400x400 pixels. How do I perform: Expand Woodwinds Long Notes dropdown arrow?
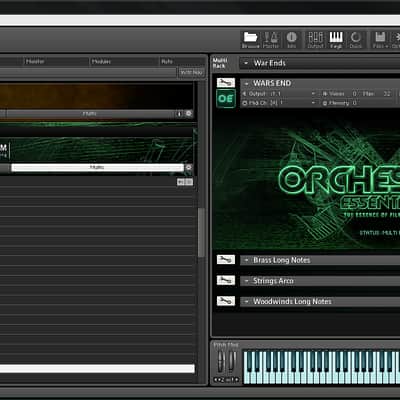[246, 302]
